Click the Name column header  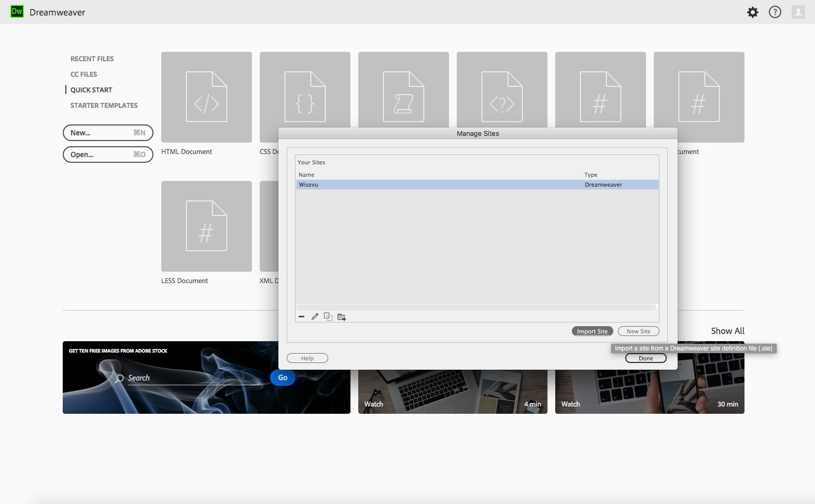point(306,175)
